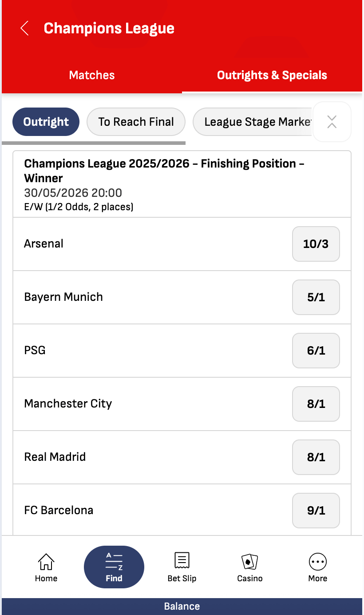Pick Real Madrid at 8/1 odds
Viewport: 364px width, 615px height.
click(316, 457)
